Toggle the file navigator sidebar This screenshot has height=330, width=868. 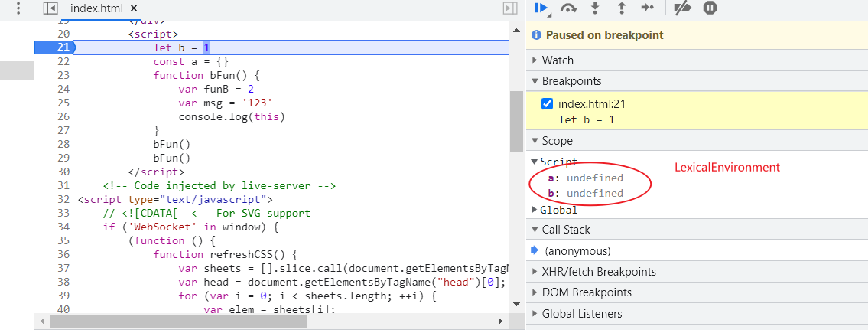50,8
